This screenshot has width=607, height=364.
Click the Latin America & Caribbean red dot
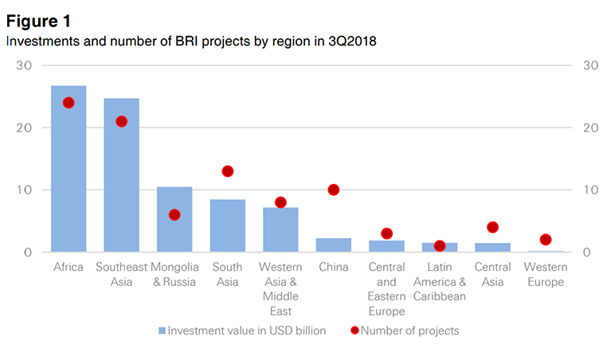click(x=439, y=246)
